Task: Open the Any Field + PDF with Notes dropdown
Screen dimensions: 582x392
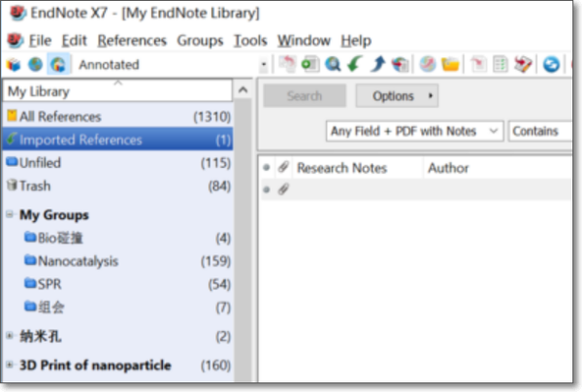Action: [x=414, y=131]
